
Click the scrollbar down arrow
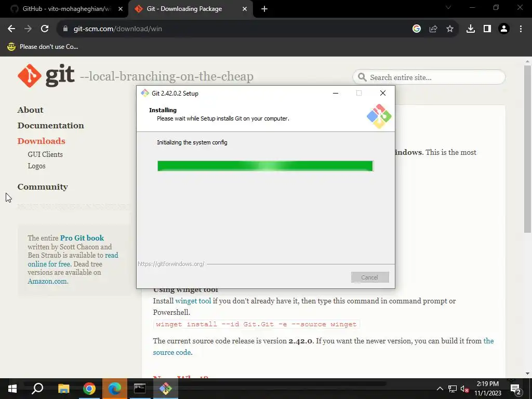(527, 374)
